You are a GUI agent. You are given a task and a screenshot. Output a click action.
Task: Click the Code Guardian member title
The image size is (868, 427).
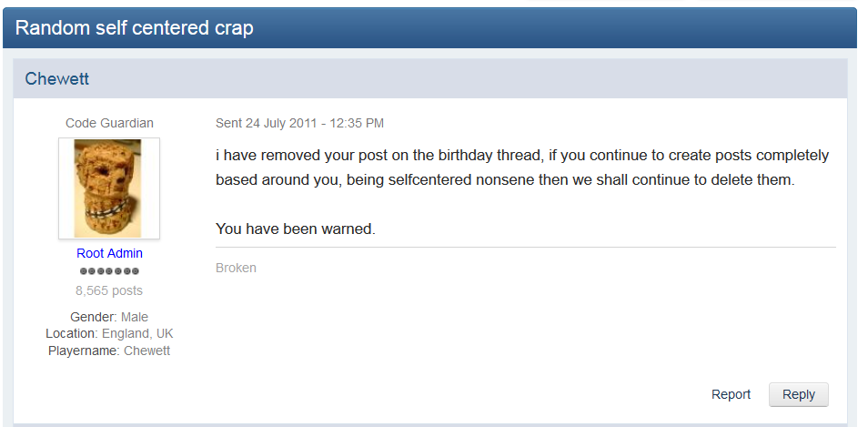[x=109, y=123]
